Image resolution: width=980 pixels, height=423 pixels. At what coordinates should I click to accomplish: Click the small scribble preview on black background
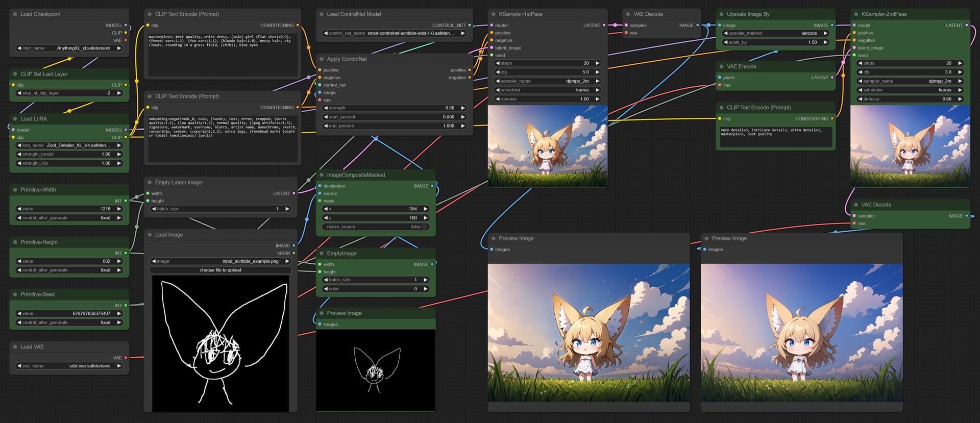tap(376, 370)
